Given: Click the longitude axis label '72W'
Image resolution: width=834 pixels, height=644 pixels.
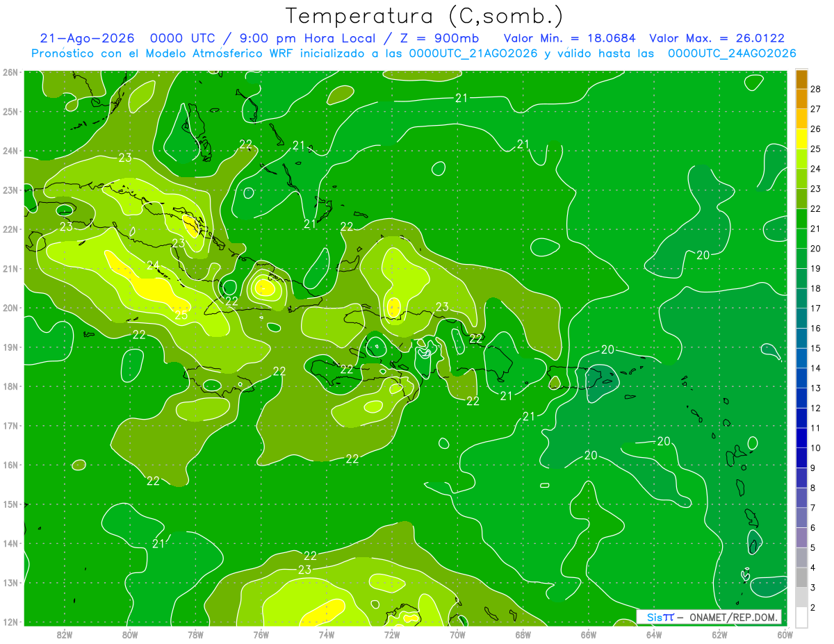Looking at the screenshot, I should point(392,634).
